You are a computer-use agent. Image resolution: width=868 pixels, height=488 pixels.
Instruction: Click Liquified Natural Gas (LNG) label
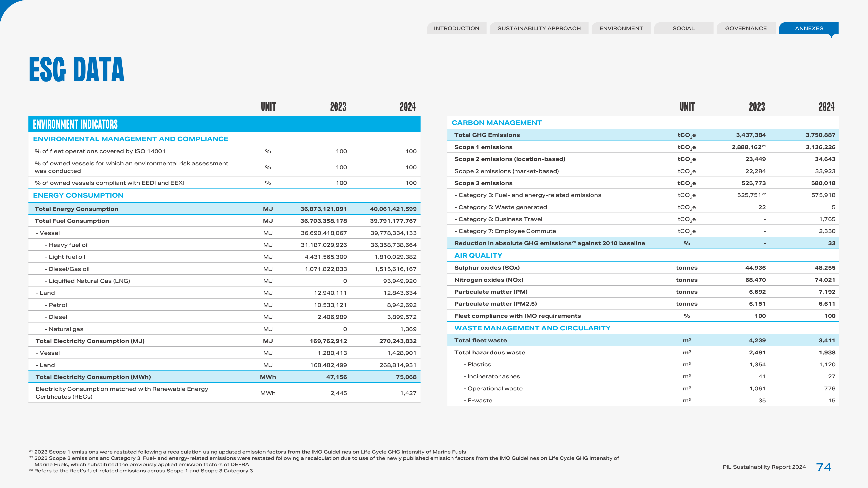(87, 281)
